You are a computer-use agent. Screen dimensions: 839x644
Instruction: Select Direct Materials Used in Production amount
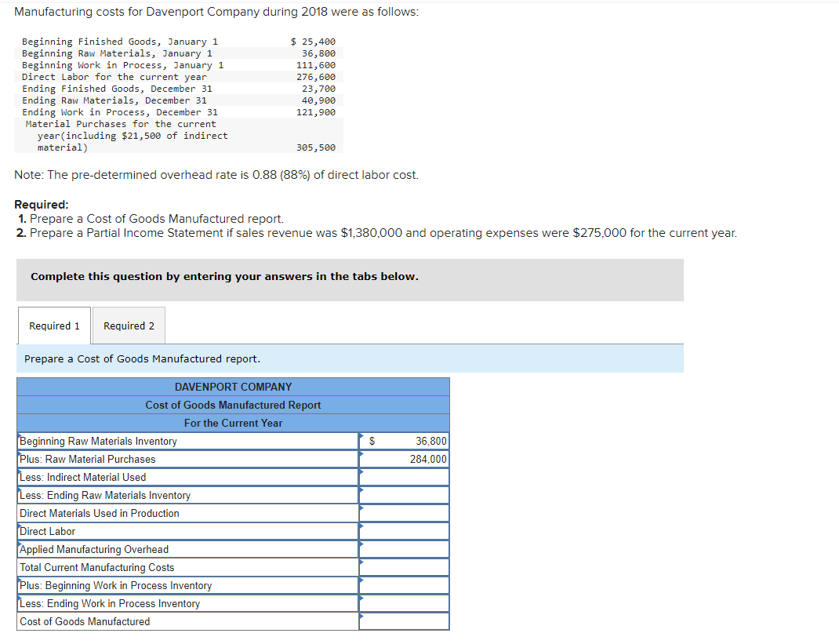point(404,513)
